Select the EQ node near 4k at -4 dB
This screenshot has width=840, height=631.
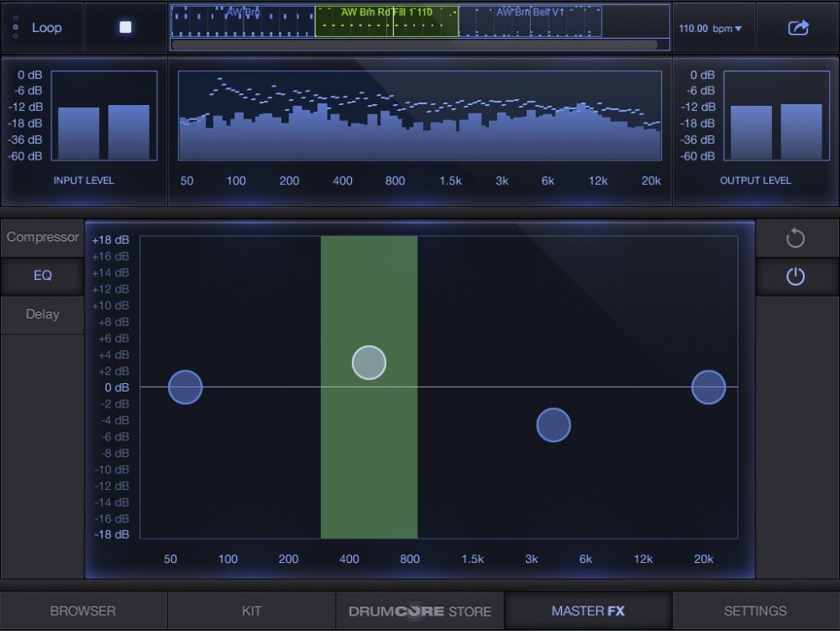click(x=554, y=425)
